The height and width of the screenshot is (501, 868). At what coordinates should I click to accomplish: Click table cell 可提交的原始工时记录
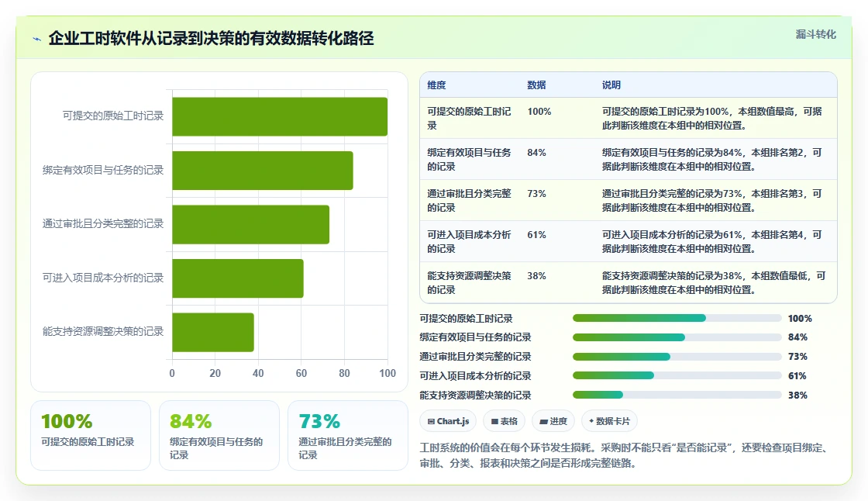click(469, 118)
